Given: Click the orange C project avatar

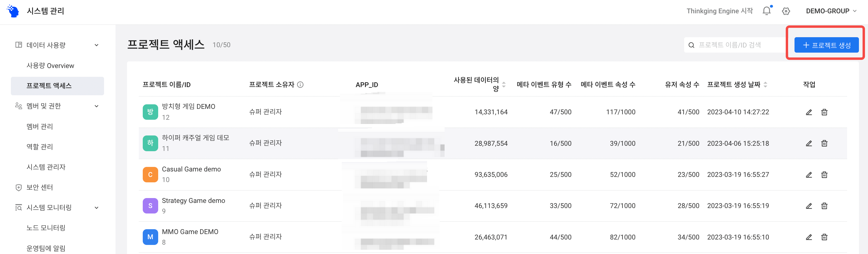Looking at the screenshot, I should click(x=150, y=174).
